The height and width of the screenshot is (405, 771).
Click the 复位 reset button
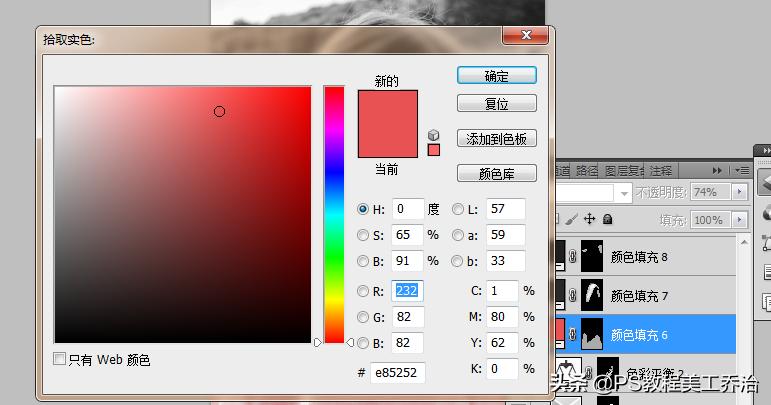coord(497,104)
